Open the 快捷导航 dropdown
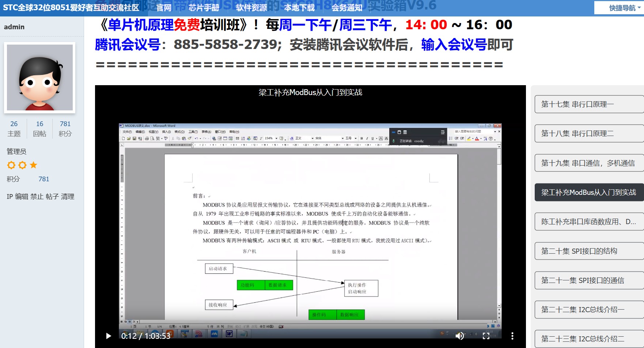Image resolution: width=644 pixels, height=348 pixels. (x=625, y=8)
